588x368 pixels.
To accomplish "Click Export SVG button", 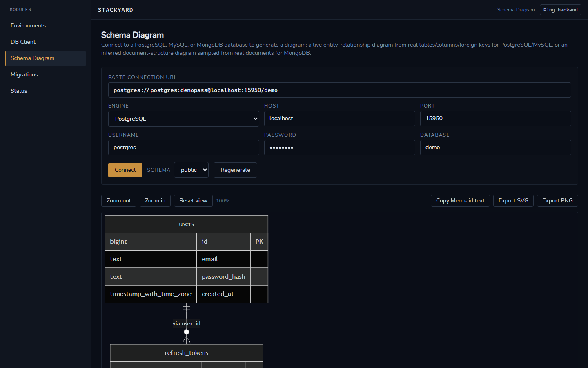I will pos(513,201).
